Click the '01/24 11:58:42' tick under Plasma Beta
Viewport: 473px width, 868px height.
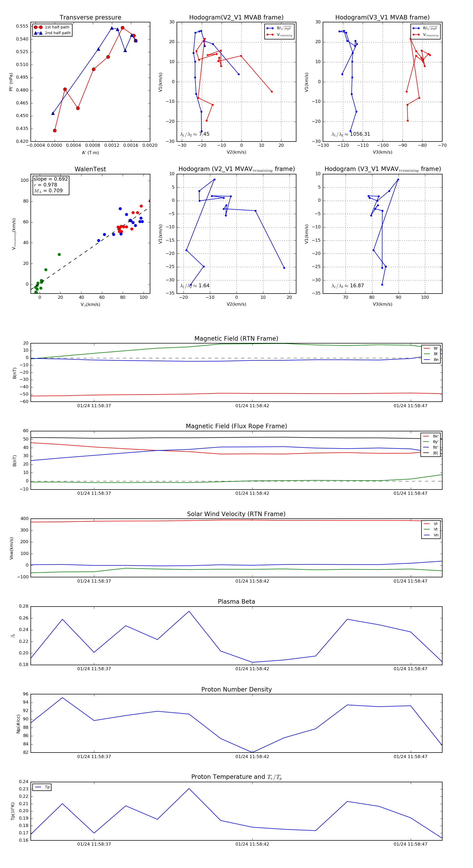tap(252, 669)
